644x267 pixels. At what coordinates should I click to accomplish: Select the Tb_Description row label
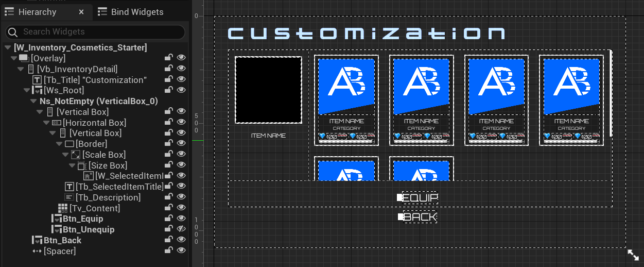click(108, 197)
